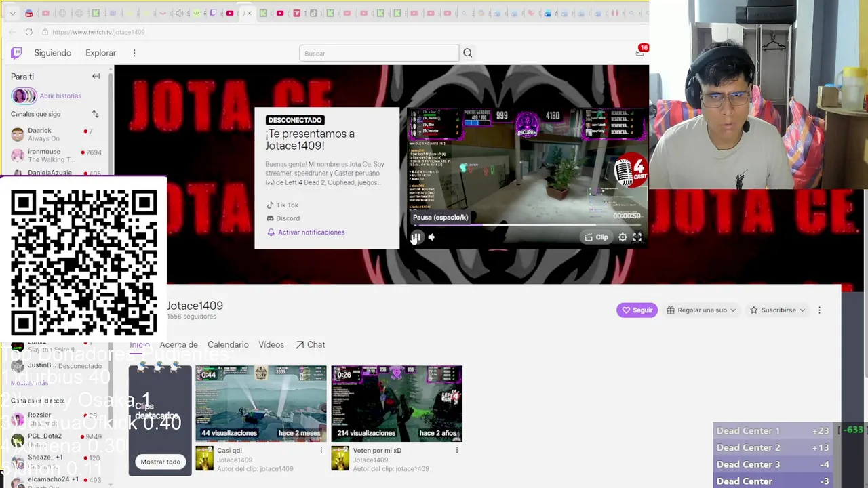Follow the channel with the Seguir button
This screenshot has width=868, height=488.
click(x=637, y=310)
